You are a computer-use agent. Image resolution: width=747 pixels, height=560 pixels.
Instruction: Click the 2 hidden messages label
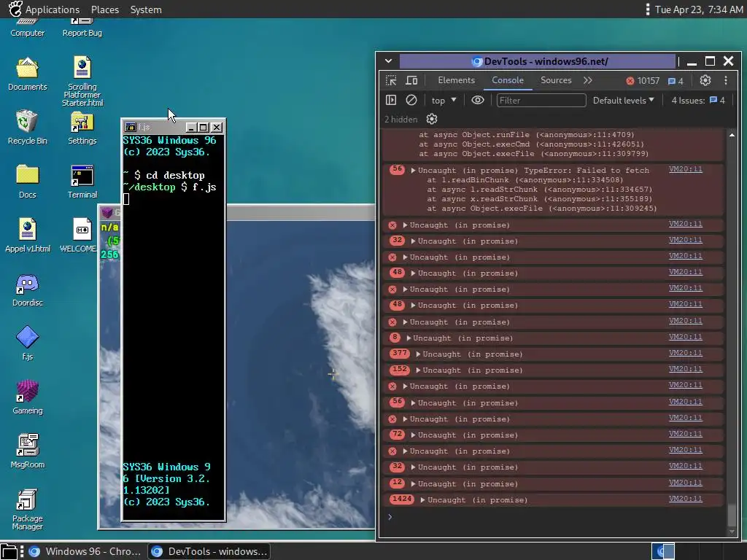[x=400, y=119]
